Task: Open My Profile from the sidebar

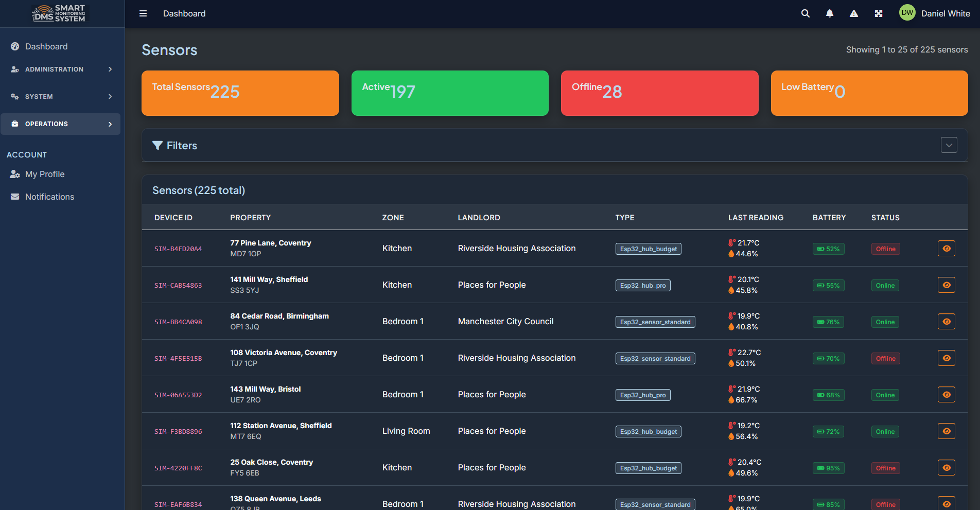Action: (x=45, y=174)
